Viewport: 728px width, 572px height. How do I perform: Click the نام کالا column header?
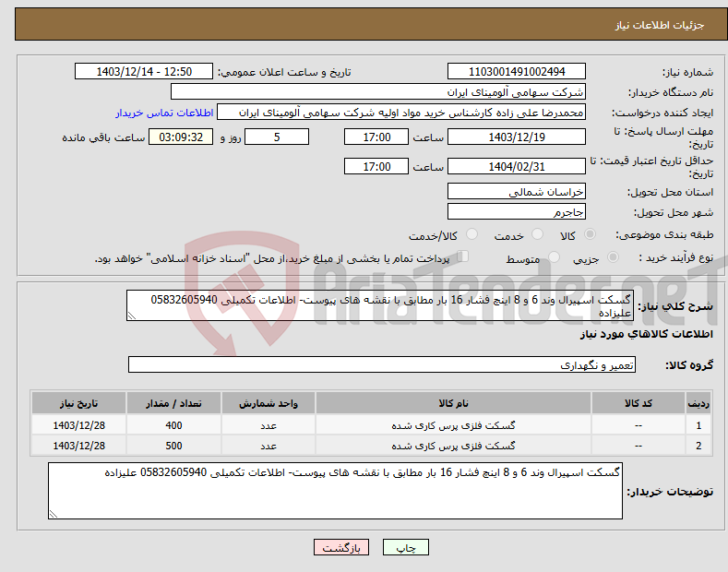453,403
